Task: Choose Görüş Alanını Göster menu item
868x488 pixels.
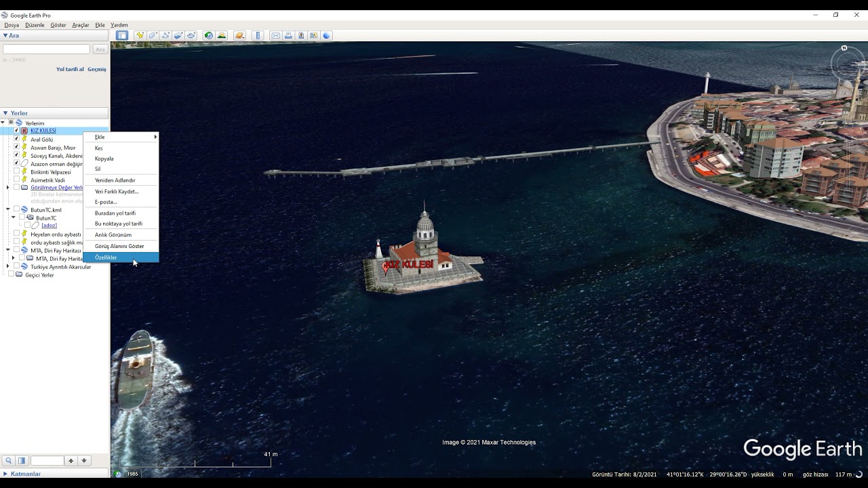Action: 121,246
